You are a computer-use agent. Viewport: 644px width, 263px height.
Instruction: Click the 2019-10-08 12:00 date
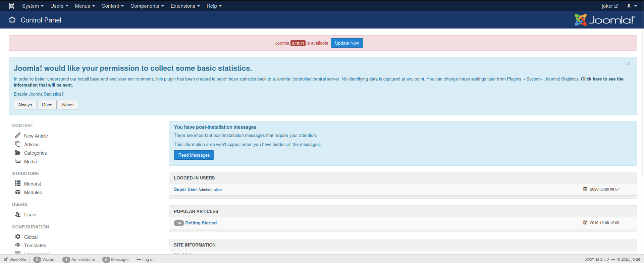tap(604, 223)
